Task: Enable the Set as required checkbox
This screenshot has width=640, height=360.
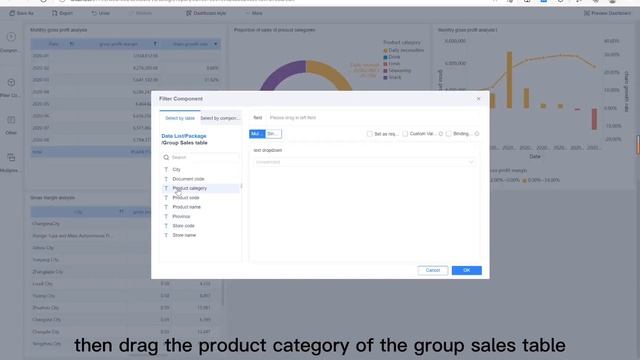Action: (x=369, y=134)
